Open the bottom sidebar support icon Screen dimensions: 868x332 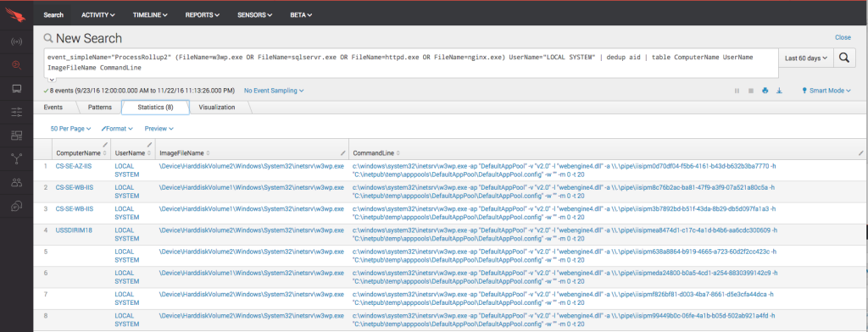(17, 206)
